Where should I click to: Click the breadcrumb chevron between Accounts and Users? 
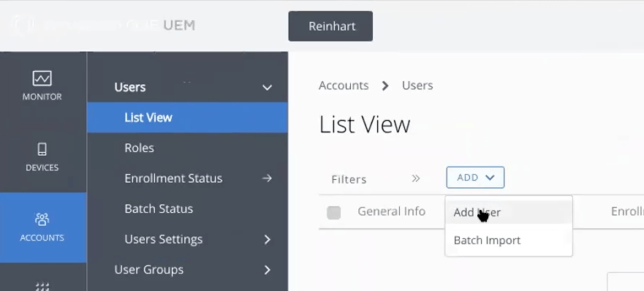pyautogui.click(x=384, y=86)
